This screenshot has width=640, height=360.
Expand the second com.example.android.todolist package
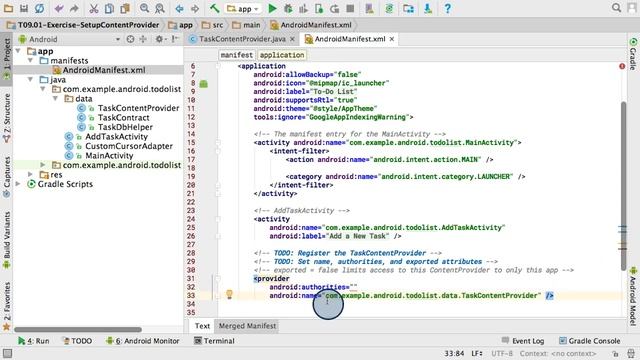[x=43, y=165]
